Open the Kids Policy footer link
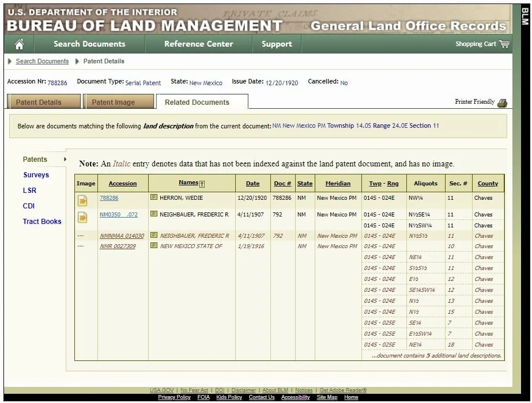The height and width of the screenshot is (403, 532). click(229, 397)
